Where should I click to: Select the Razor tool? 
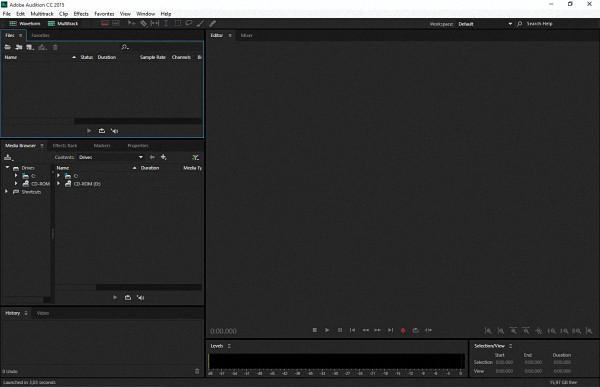click(143, 23)
